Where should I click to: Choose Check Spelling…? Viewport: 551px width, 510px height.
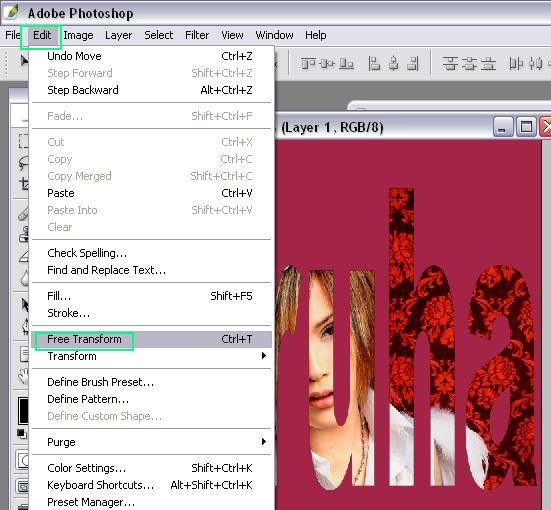151,253
